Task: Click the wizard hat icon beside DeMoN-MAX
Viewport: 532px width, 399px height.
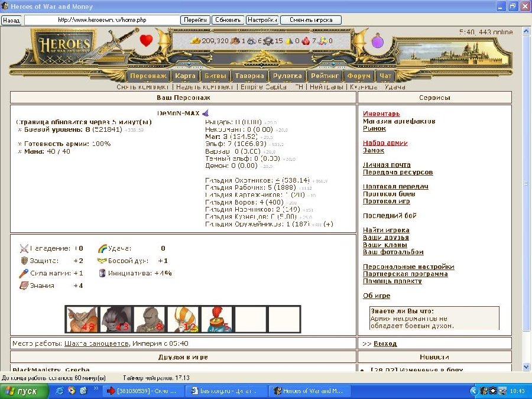Action: pyautogui.click(x=205, y=113)
